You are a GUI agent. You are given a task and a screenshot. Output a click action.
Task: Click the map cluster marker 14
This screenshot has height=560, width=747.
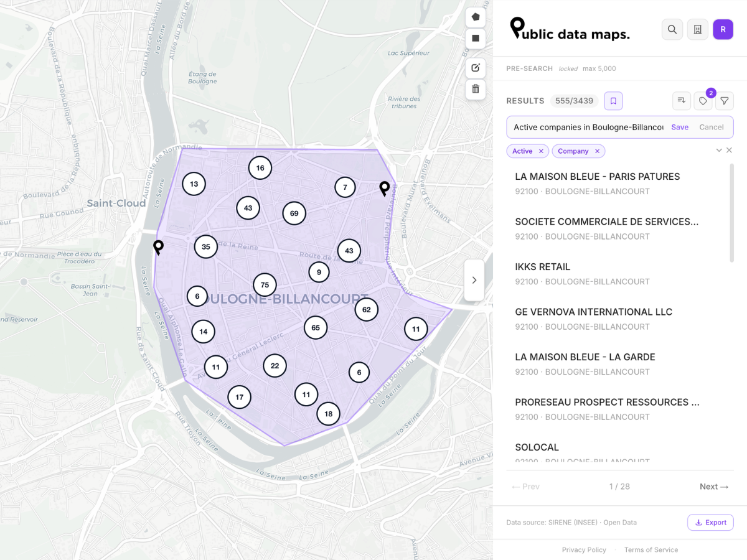(204, 332)
